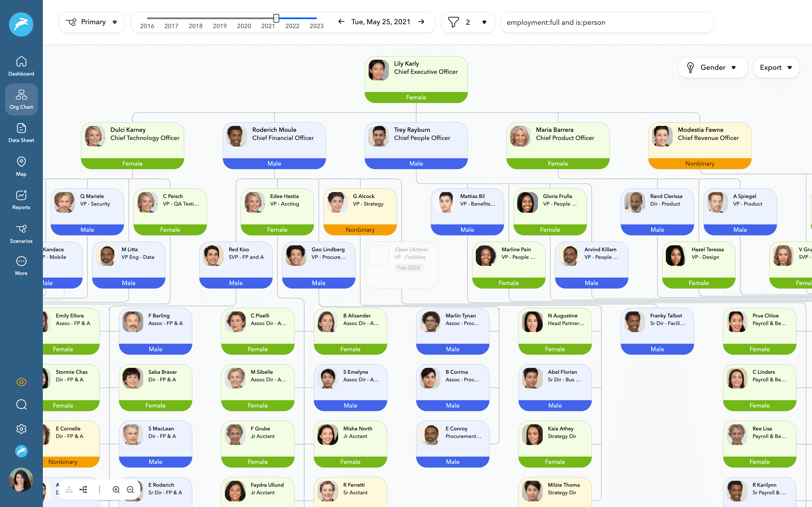Open settings gear in sidebar

pyautogui.click(x=21, y=429)
